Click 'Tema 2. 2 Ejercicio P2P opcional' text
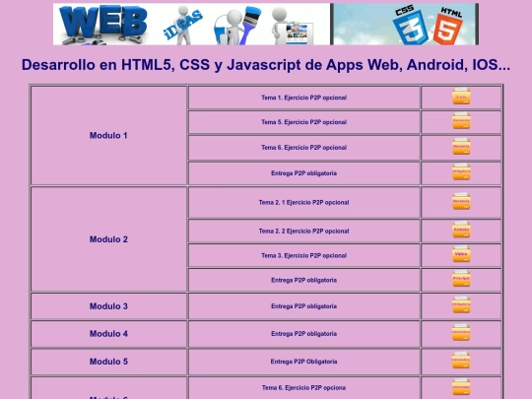 pyautogui.click(x=304, y=232)
